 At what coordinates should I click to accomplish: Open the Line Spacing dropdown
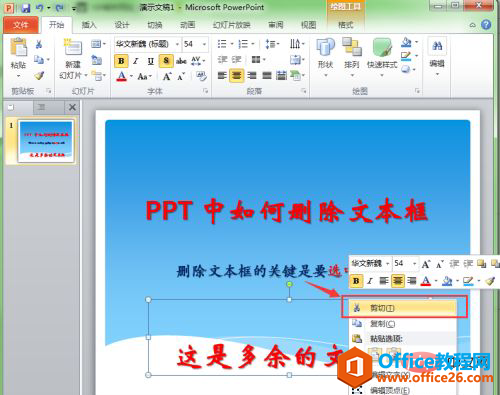272,44
